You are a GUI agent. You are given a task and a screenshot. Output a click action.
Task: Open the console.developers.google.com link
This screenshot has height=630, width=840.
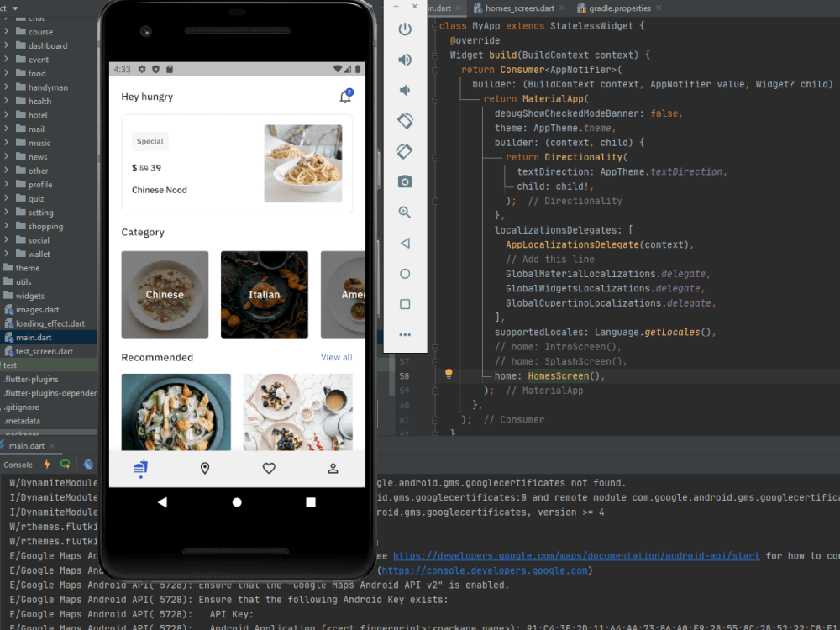pos(483,570)
